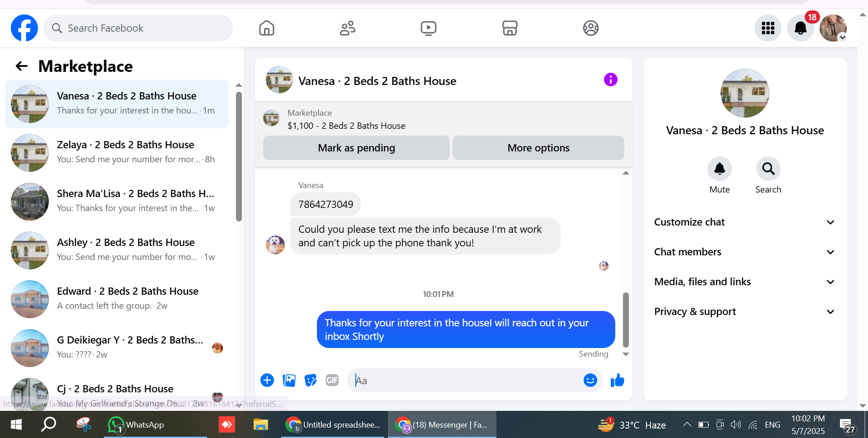
Task: Open the emoji picker in message box
Action: (590, 381)
